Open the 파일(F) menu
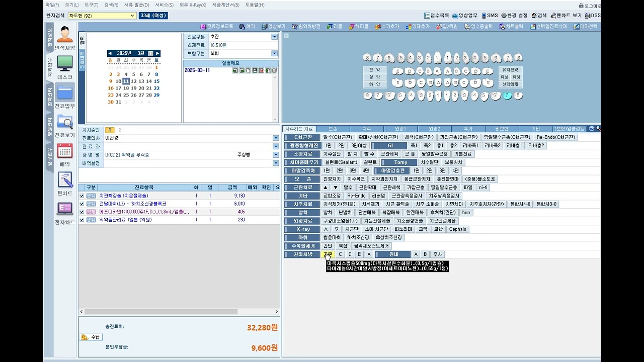The height and width of the screenshot is (362, 644). tap(52, 5)
